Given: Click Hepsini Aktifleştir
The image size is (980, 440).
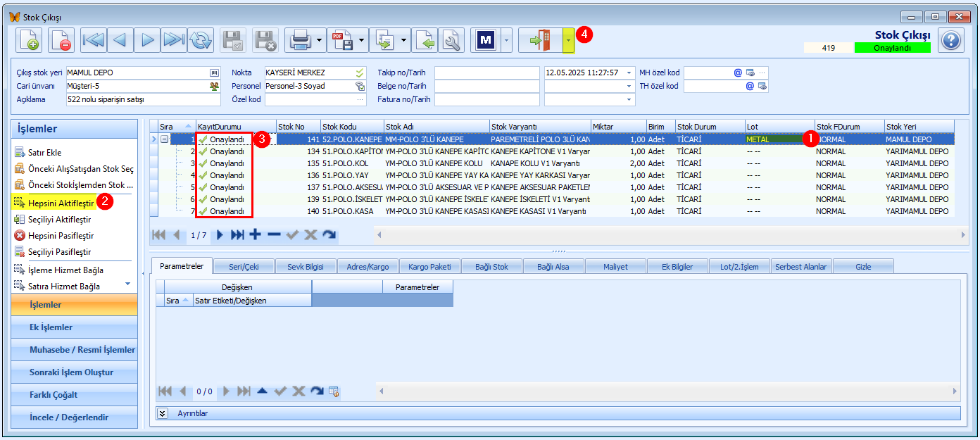Looking at the screenshot, I should [61, 203].
